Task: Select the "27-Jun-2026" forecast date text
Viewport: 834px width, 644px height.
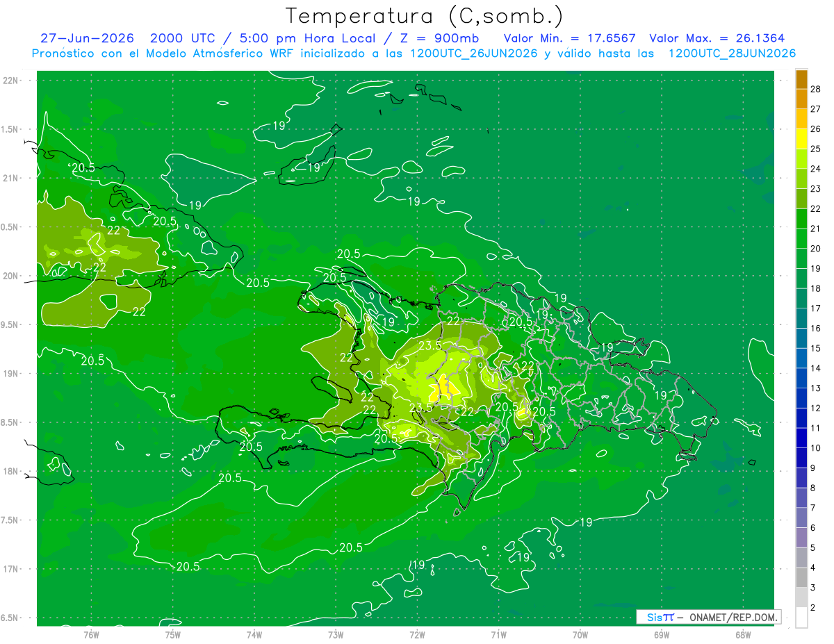Action: coord(87,38)
